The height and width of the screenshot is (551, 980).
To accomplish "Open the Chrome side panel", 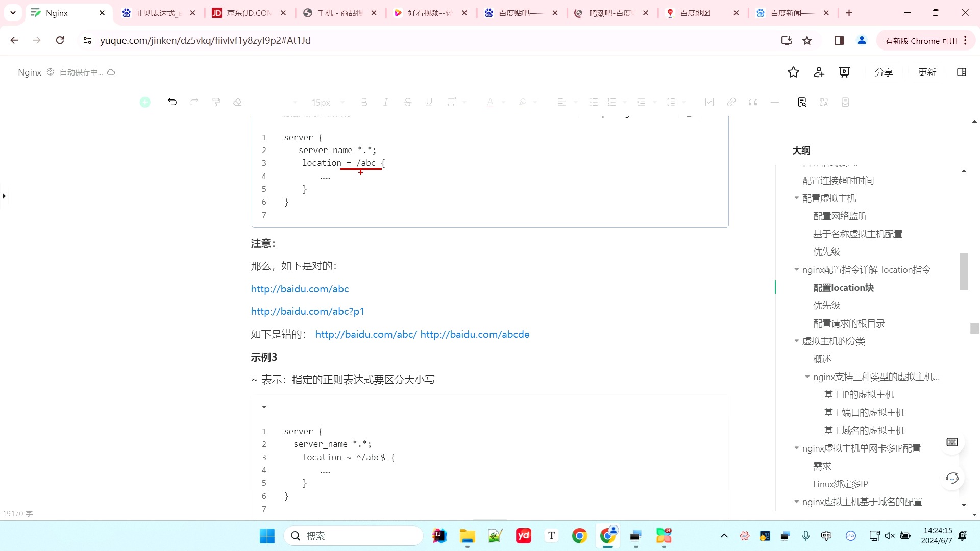I will coord(839,40).
